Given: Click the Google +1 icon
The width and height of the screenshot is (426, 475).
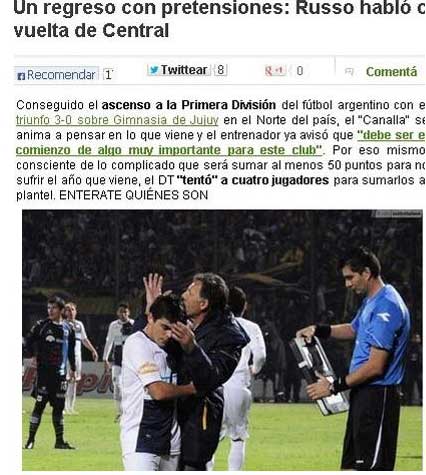Looking at the screenshot, I should [x=275, y=71].
